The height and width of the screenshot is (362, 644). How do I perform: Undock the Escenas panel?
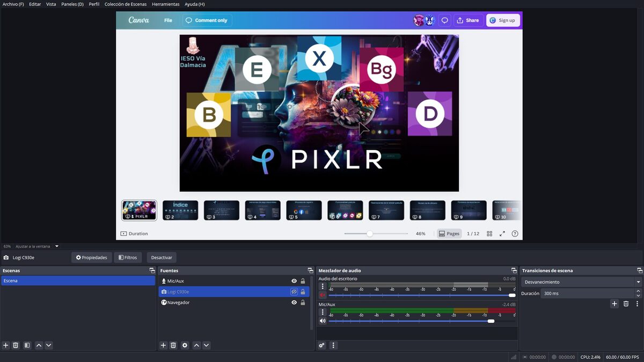coord(152,270)
